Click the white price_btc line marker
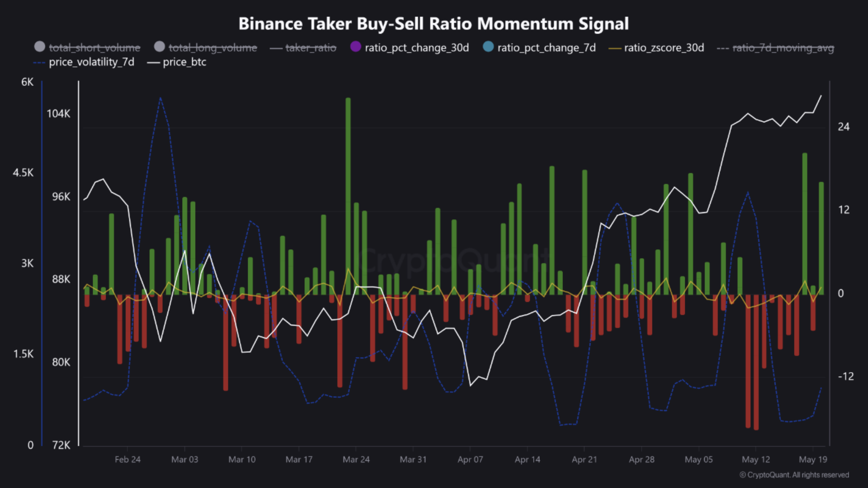Image resolution: width=868 pixels, height=488 pixels. pyautogui.click(x=153, y=63)
